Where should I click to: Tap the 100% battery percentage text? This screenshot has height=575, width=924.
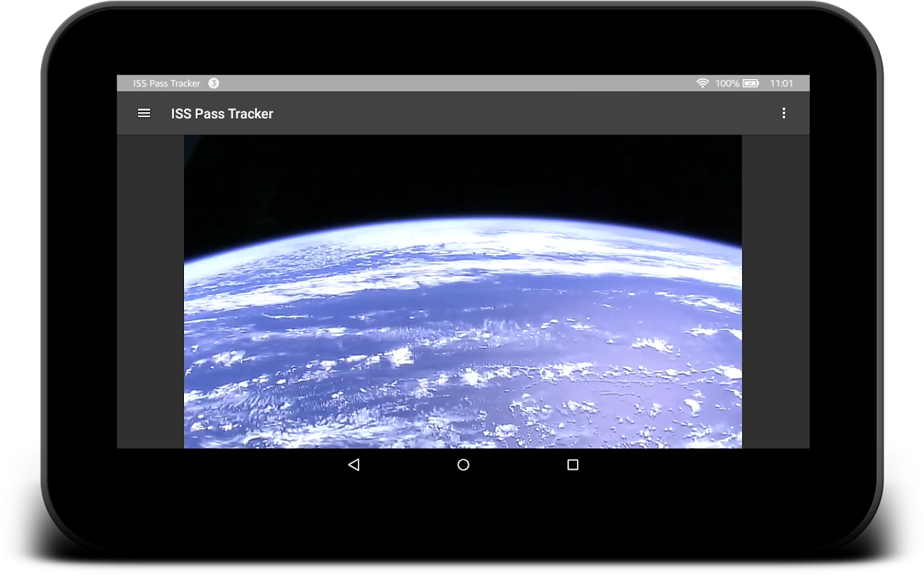[727, 83]
